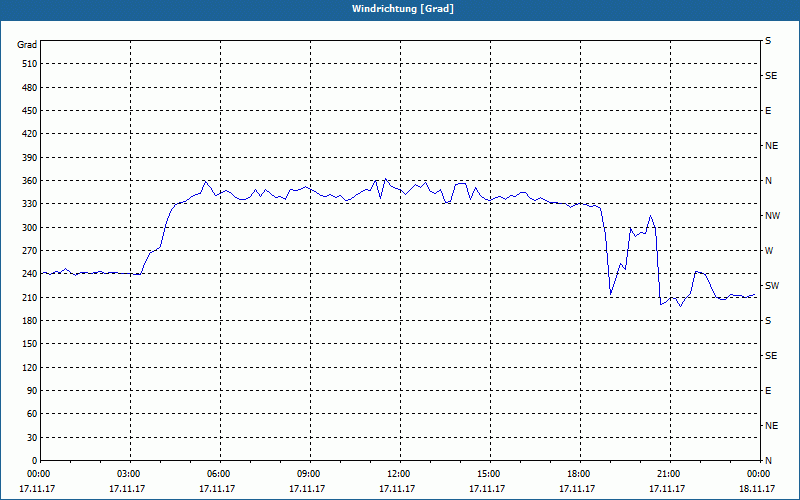
Task: Select the E compass label beside 450 gridline
Action: (x=768, y=111)
